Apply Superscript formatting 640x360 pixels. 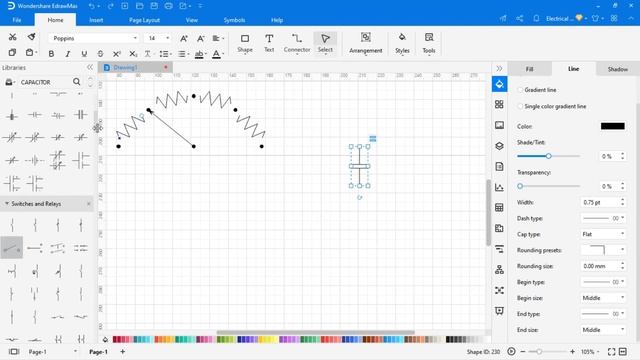tap(117, 53)
